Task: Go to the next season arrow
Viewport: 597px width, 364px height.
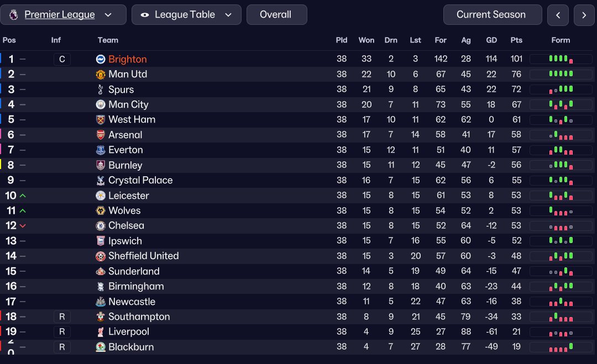Action: click(584, 15)
